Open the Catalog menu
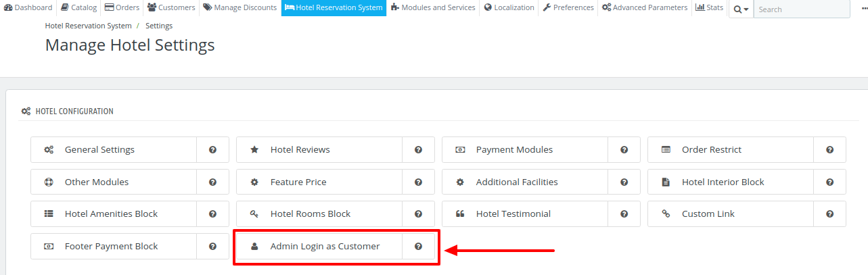The height and width of the screenshot is (275, 868). click(x=78, y=8)
